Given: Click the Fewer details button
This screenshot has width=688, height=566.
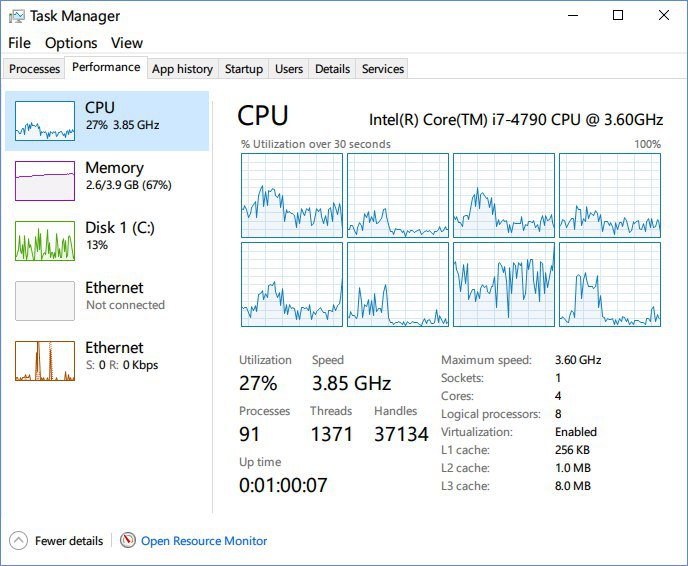Looking at the screenshot, I should point(68,541).
